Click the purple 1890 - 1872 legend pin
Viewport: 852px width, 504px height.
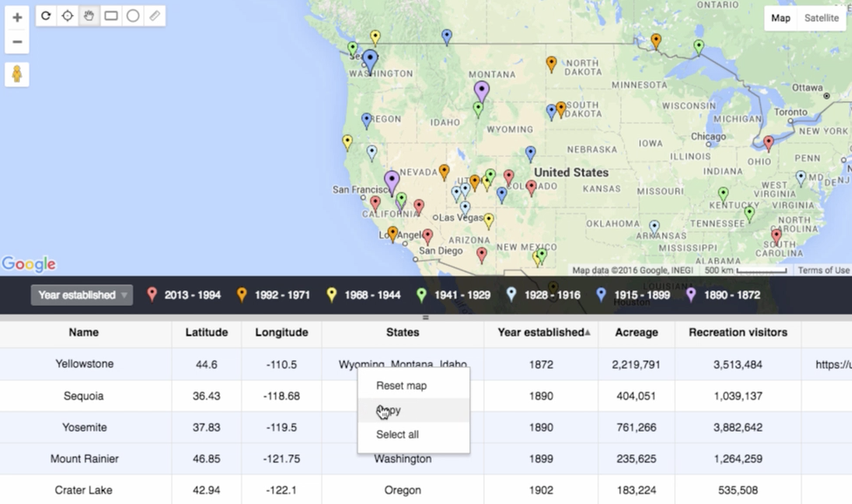(x=691, y=295)
